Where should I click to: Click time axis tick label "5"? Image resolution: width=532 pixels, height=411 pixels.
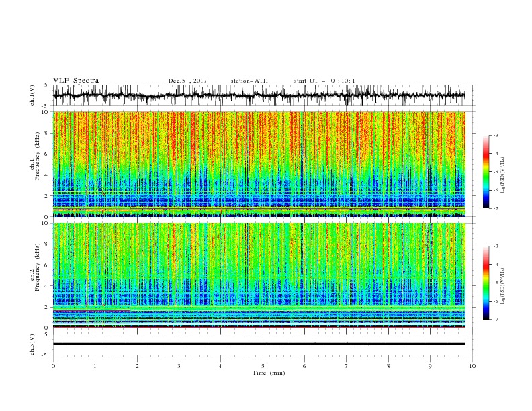point(263,366)
